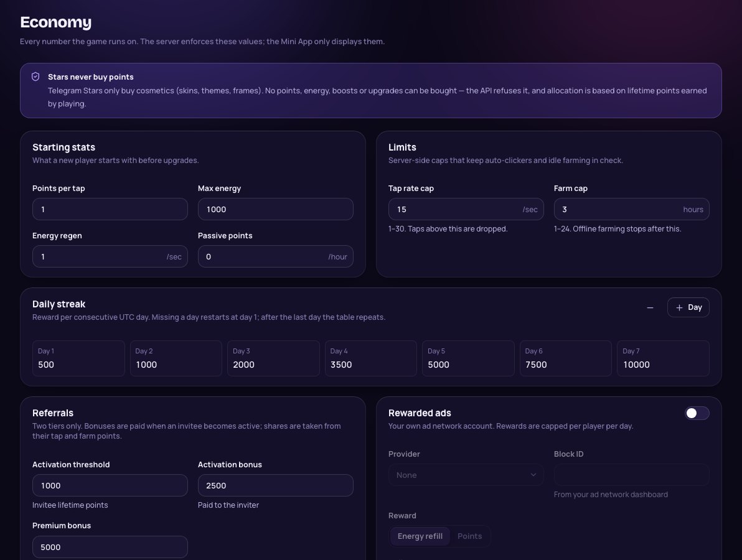The image size is (742, 560).
Task: Edit the Premium bonus field
Action: click(x=110, y=547)
